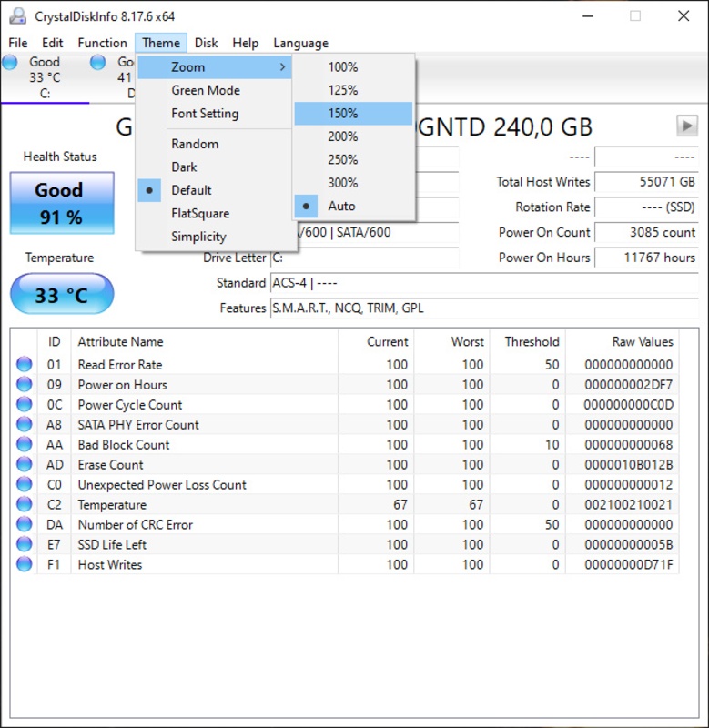Image resolution: width=709 pixels, height=728 pixels.
Task: Click the next disk arrow button
Action: 687,126
